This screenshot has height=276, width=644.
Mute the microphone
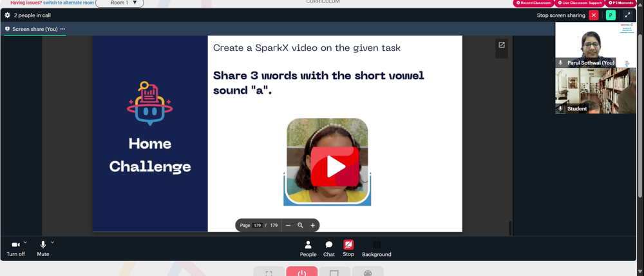(43, 248)
